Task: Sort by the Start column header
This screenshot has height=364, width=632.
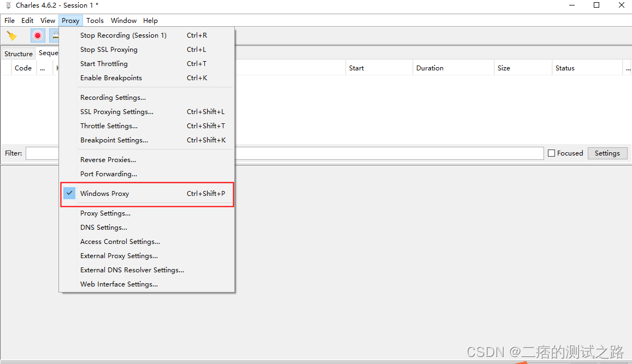Action: pos(379,68)
